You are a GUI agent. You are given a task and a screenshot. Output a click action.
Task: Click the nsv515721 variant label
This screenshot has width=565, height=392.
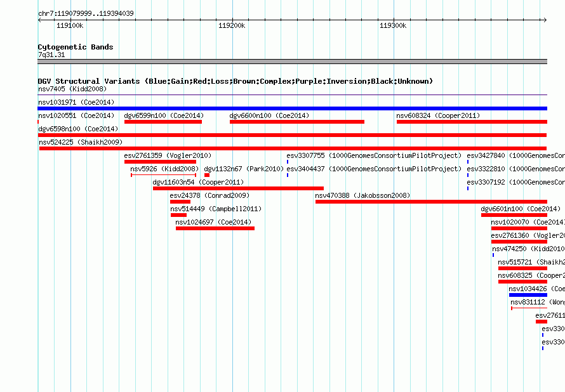click(x=531, y=262)
